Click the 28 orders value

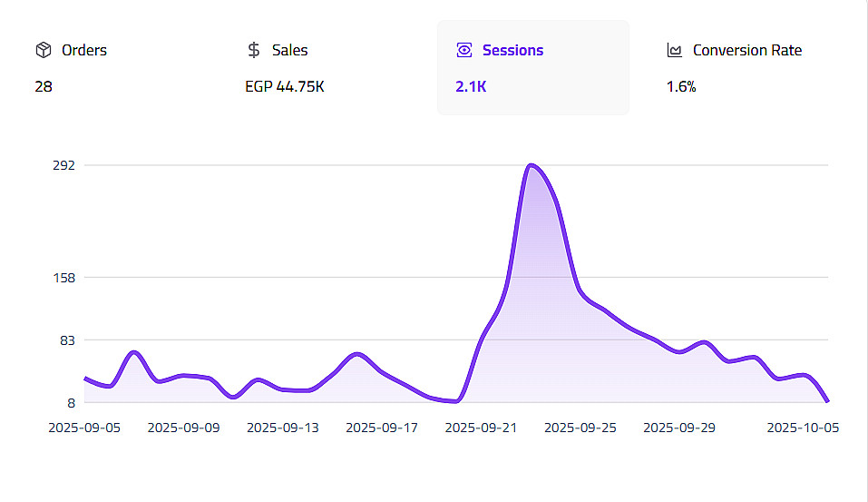pos(44,87)
